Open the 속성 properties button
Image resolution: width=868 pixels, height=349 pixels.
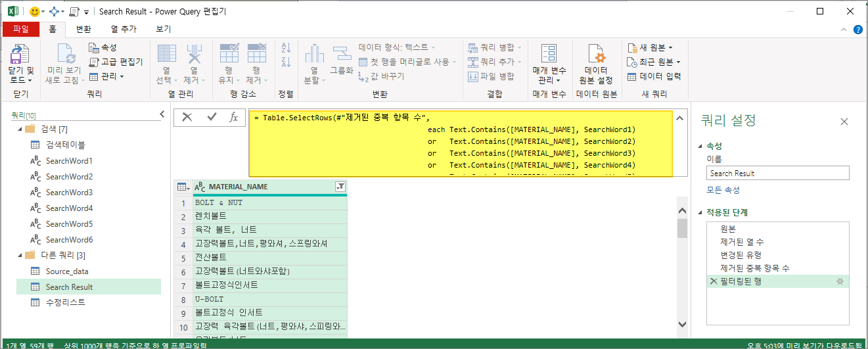(x=103, y=48)
